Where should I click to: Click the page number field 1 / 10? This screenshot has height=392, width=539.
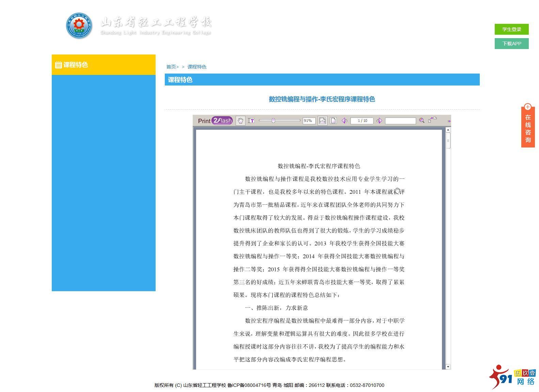362,121
